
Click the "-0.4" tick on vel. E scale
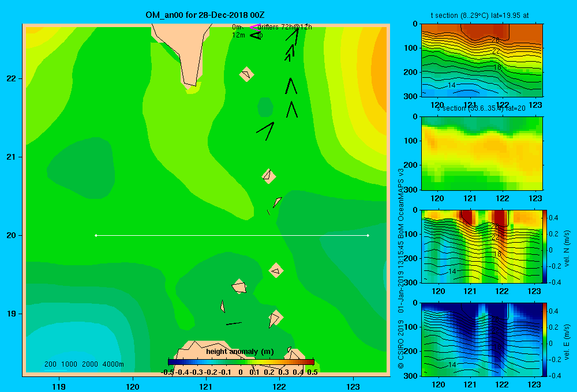click(x=554, y=375)
